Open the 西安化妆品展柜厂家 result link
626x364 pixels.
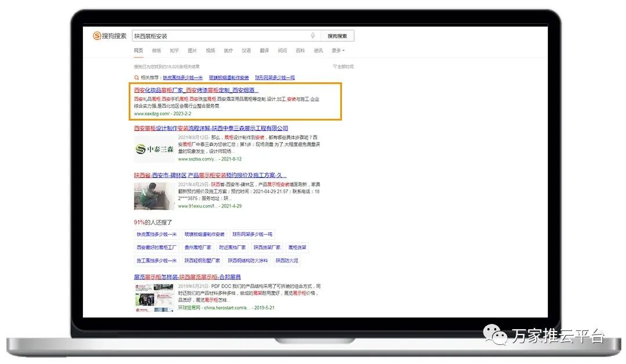click(196, 90)
